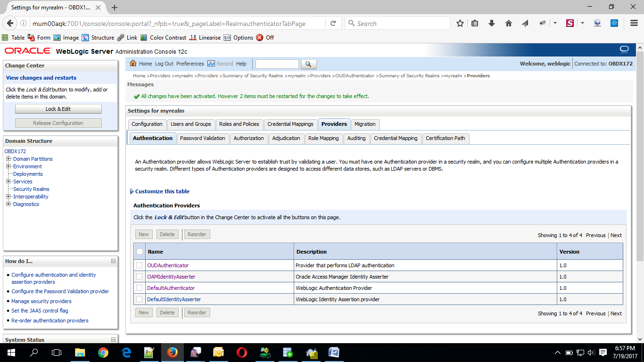This screenshot has width=644, height=362.
Task: Expand Customize this table disclosure triangle
Action: click(132, 191)
